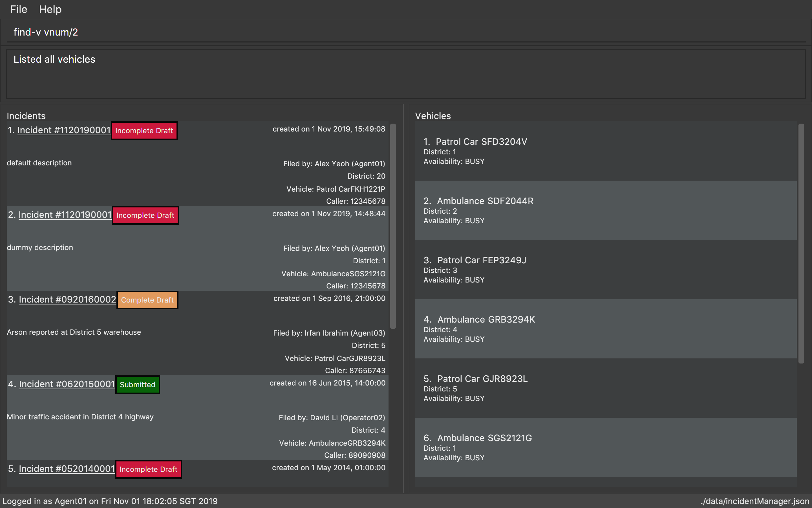Click 'default description' text
The image size is (812, 508).
pos(39,163)
